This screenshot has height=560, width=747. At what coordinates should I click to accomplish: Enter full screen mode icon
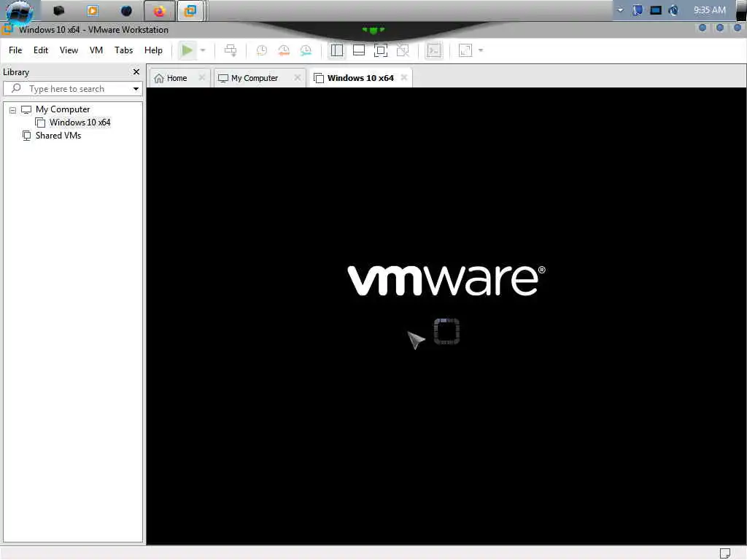381,50
